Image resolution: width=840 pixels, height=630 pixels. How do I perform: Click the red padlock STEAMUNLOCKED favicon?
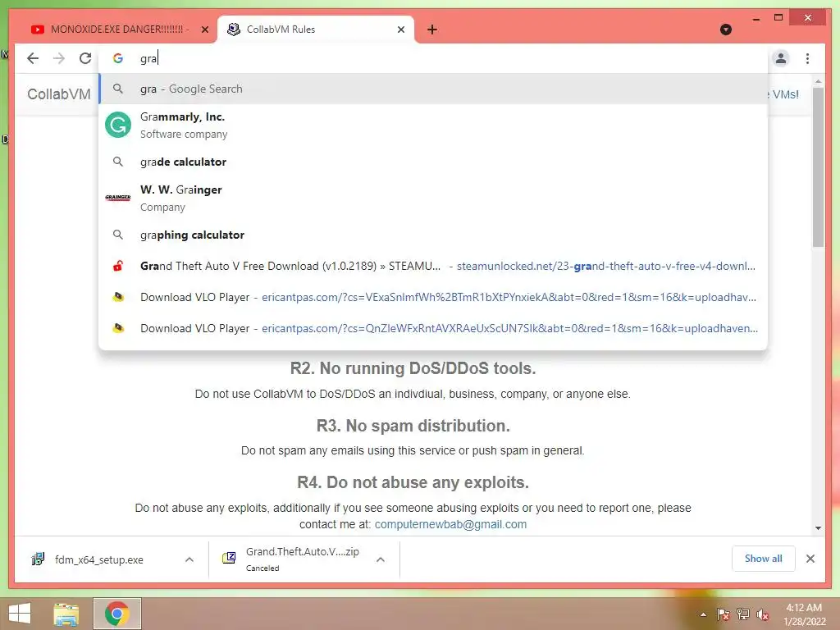coord(118,266)
